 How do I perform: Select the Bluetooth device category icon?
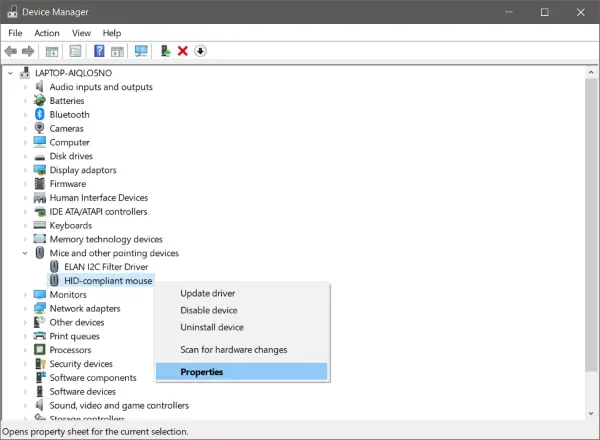coord(39,114)
